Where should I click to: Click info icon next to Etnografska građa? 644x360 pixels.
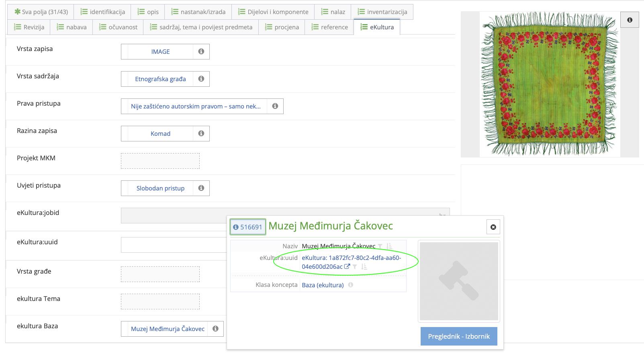click(x=201, y=79)
